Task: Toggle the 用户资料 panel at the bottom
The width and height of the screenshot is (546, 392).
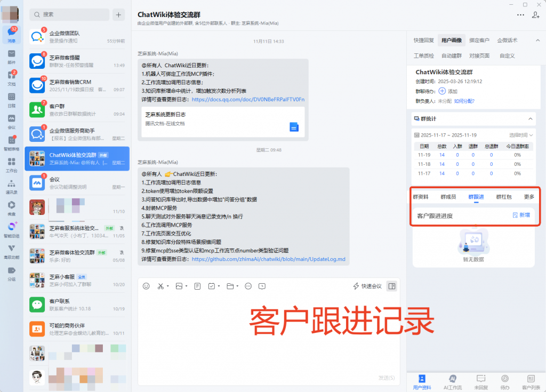Action: point(423,381)
